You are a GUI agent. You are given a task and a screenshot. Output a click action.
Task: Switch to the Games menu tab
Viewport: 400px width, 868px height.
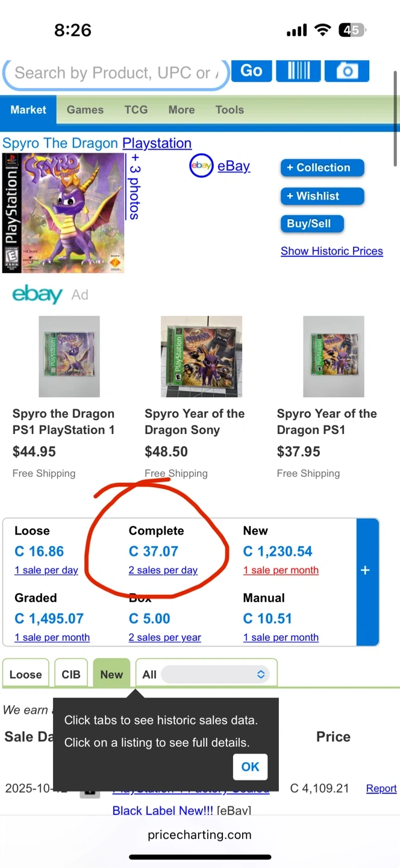(x=85, y=110)
